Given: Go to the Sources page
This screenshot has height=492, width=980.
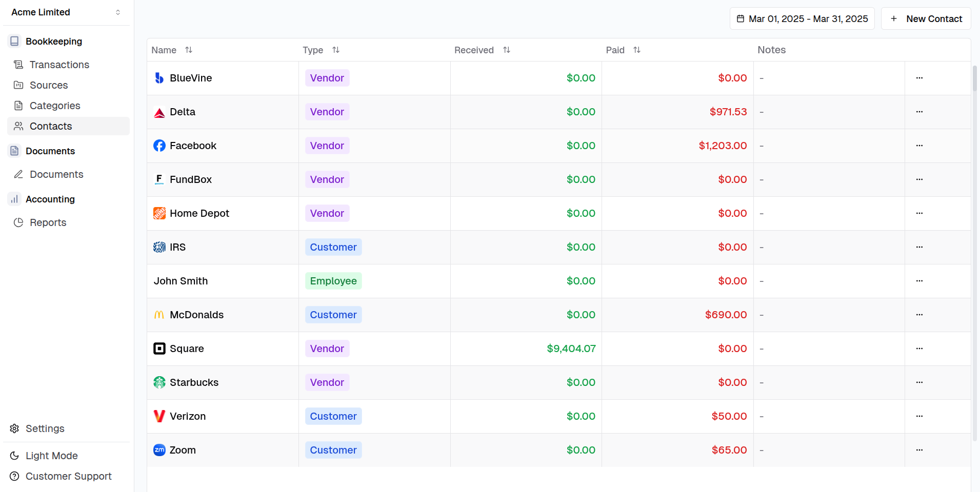Looking at the screenshot, I should pyautogui.click(x=68, y=85).
